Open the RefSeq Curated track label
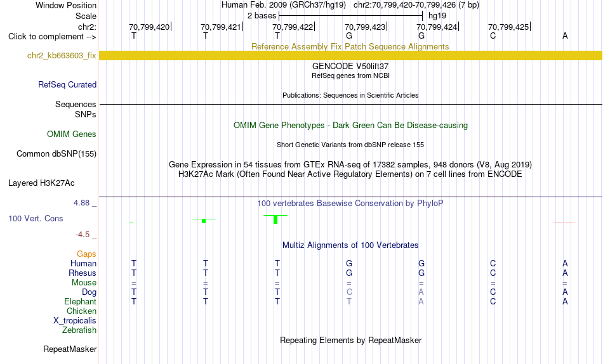603x364 pixels. point(67,84)
